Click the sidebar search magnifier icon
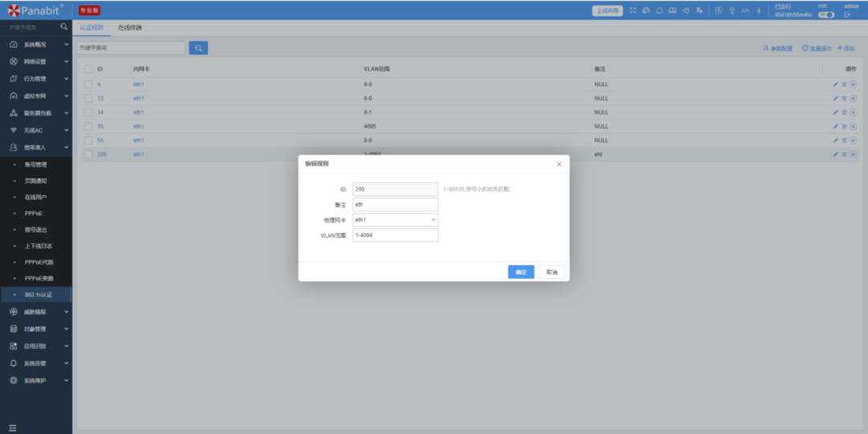The width and height of the screenshot is (868, 434). [x=63, y=27]
